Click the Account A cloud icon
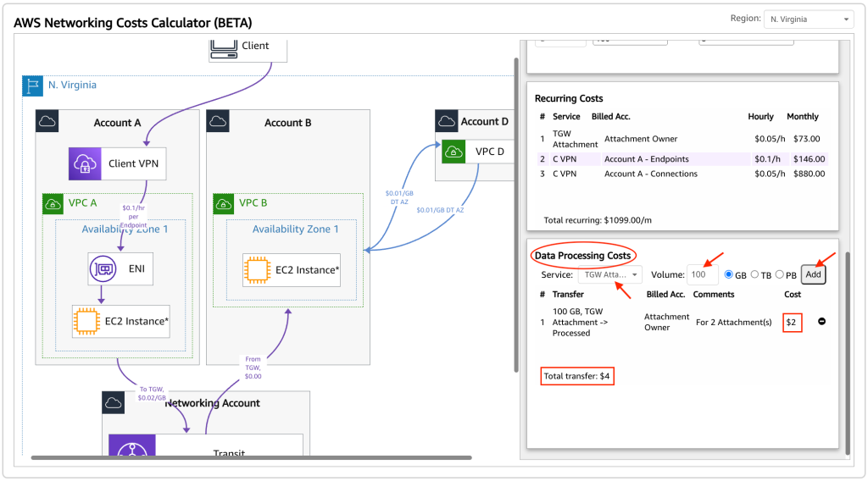Screen dimensions: 868x481 [x=47, y=121]
